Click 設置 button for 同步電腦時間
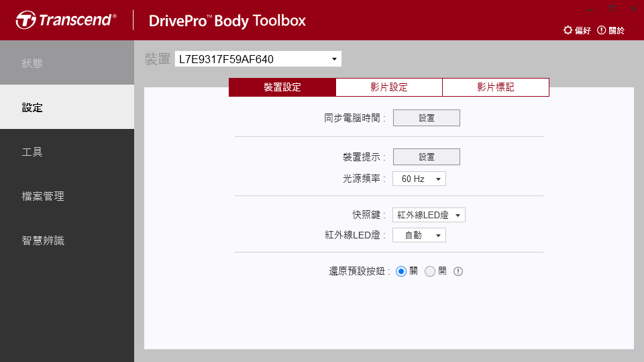 coord(427,118)
